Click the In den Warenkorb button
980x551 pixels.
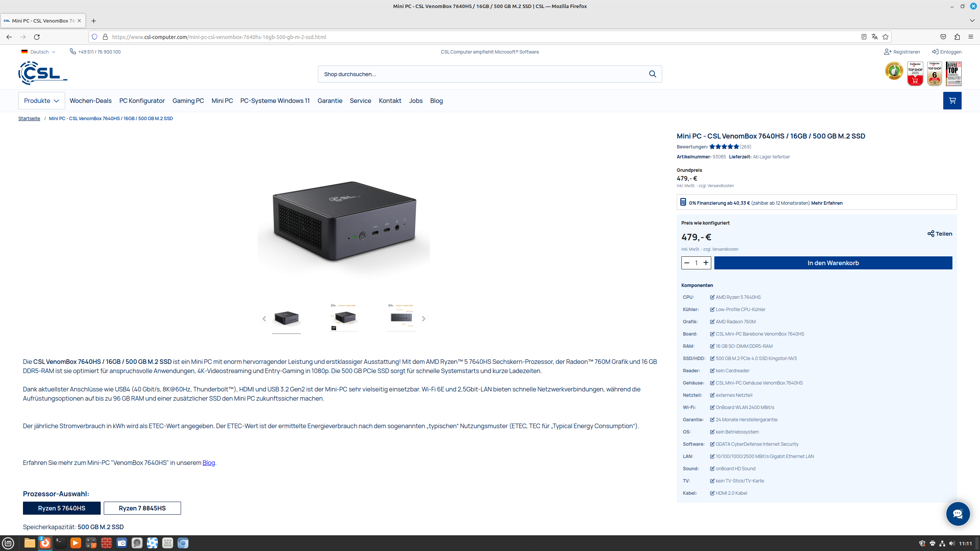point(833,263)
